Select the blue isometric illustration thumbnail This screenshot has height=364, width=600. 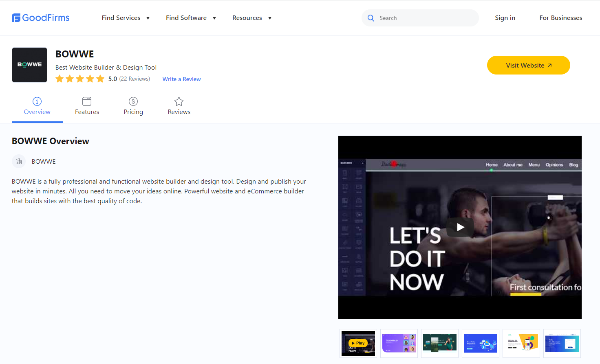coord(481,343)
